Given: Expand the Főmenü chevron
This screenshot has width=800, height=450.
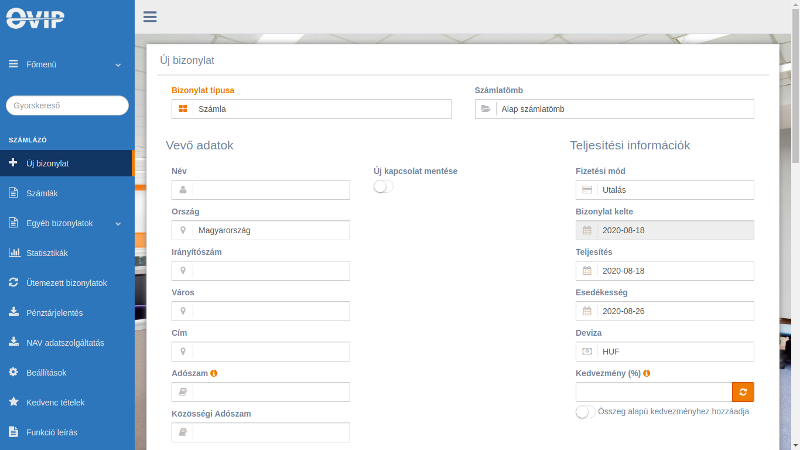Looking at the screenshot, I should pos(118,65).
